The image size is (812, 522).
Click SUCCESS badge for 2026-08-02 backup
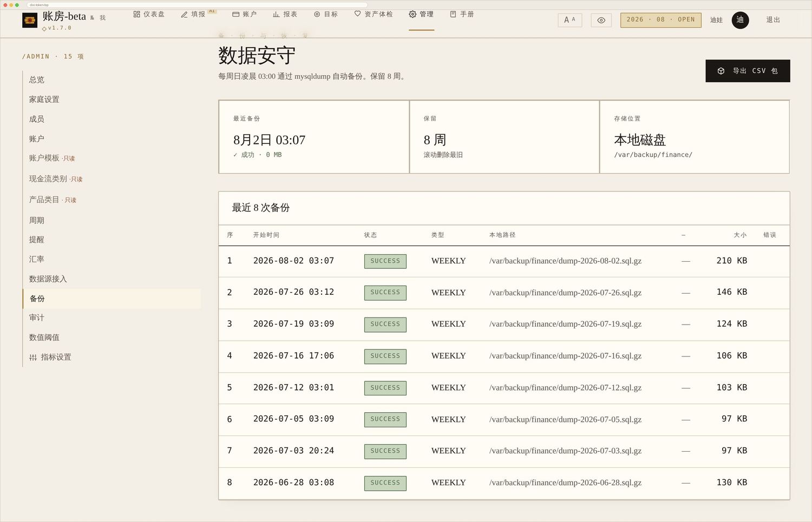(385, 261)
